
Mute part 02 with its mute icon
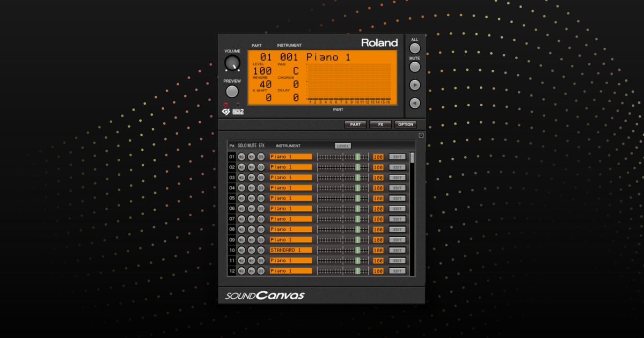(x=252, y=167)
